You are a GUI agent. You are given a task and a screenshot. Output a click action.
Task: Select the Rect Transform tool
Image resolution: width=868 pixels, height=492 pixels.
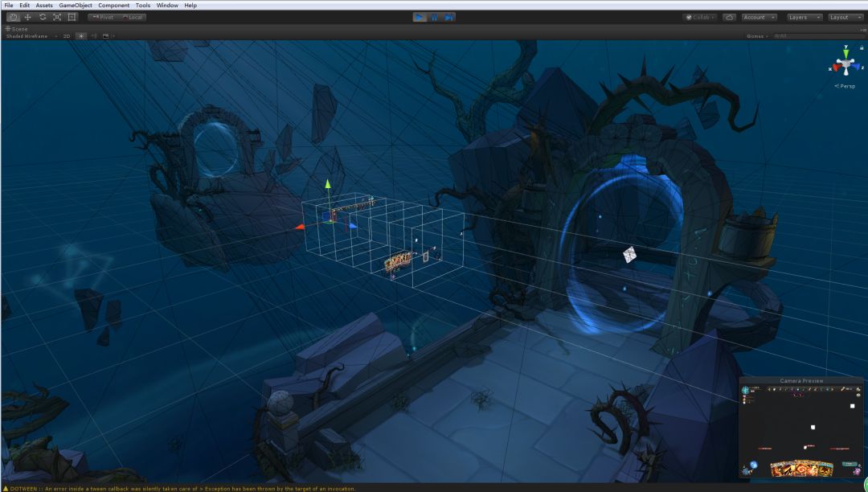point(72,17)
